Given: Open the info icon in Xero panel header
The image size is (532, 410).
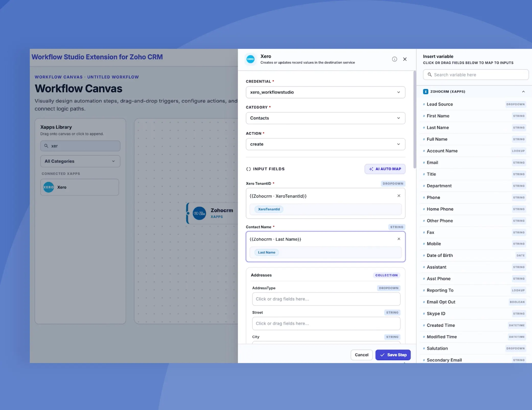Looking at the screenshot, I should [394, 59].
